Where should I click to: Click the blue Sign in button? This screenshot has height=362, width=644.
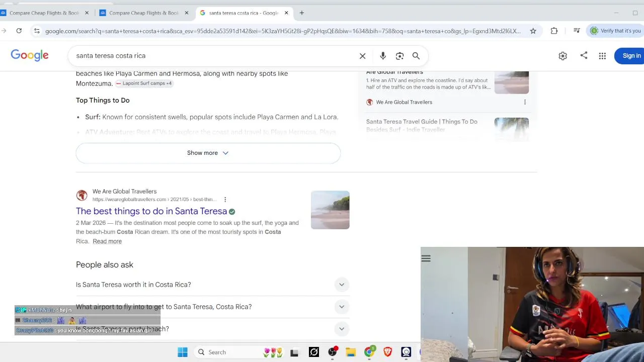coord(630,56)
